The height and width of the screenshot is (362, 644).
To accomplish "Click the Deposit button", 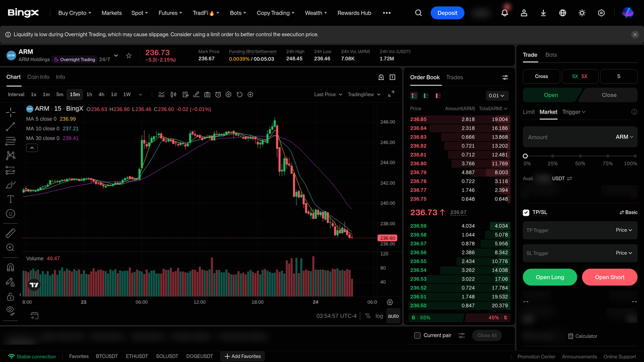I will (447, 13).
